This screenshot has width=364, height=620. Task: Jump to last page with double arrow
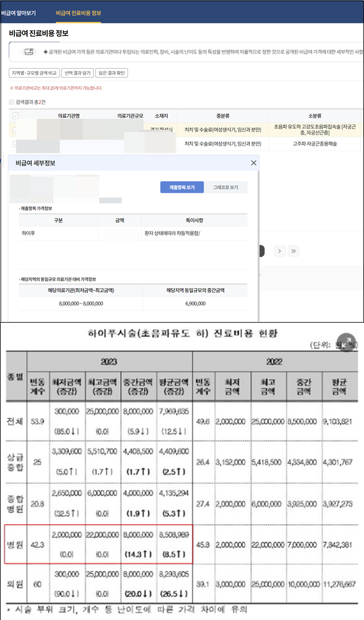click(293, 251)
